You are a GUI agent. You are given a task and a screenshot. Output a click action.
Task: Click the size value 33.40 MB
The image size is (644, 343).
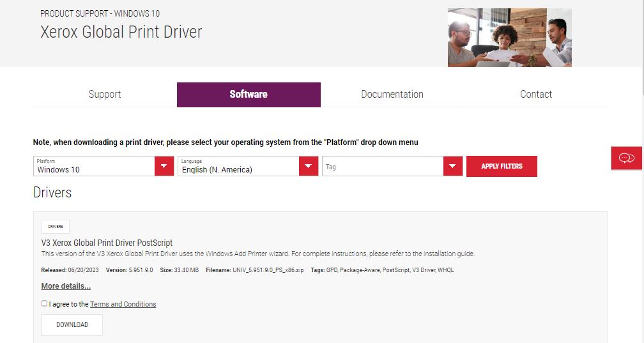point(187,270)
